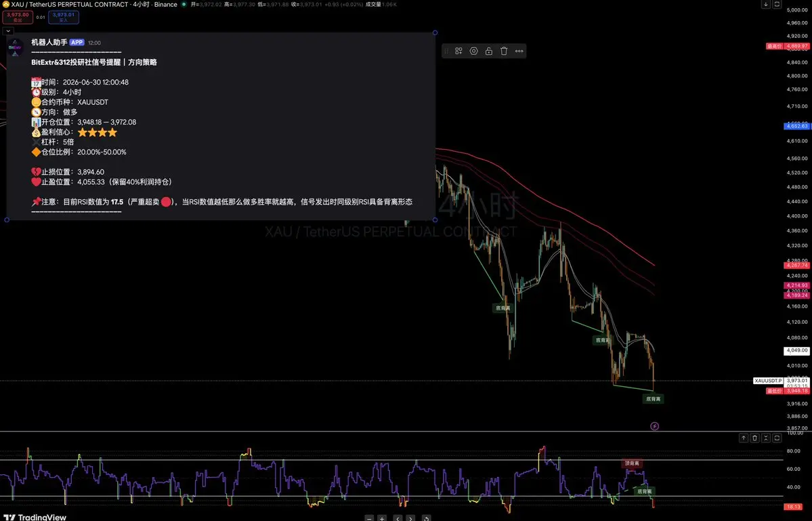Collapse the RSI pane icon
812x521 pixels.
[x=766, y=438]
